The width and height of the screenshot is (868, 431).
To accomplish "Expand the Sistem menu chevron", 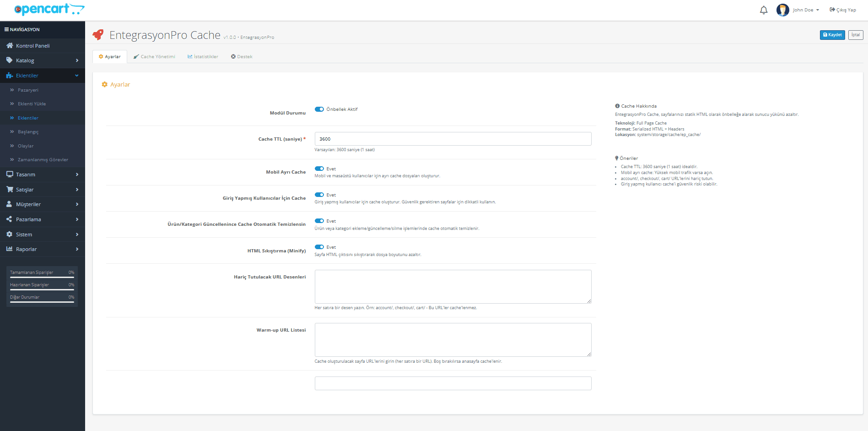I will click(x=77, y=235).
